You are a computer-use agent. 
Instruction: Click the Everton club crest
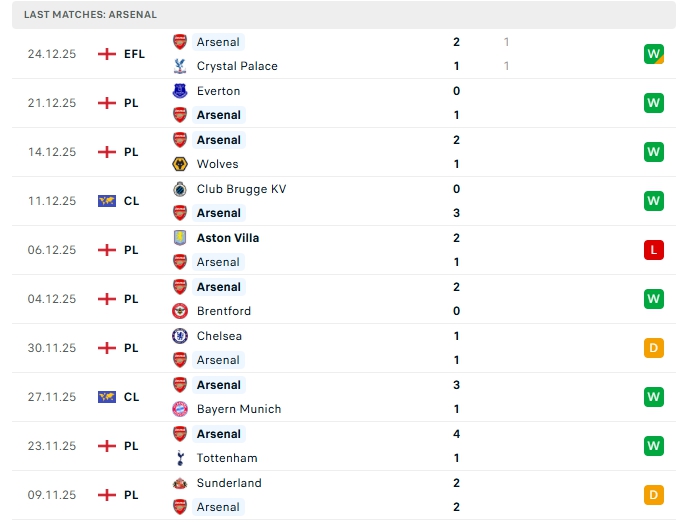pos(180,91)
